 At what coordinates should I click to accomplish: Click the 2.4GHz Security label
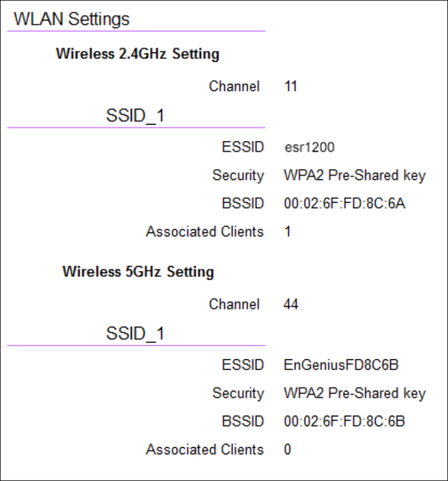click(238, 175)
